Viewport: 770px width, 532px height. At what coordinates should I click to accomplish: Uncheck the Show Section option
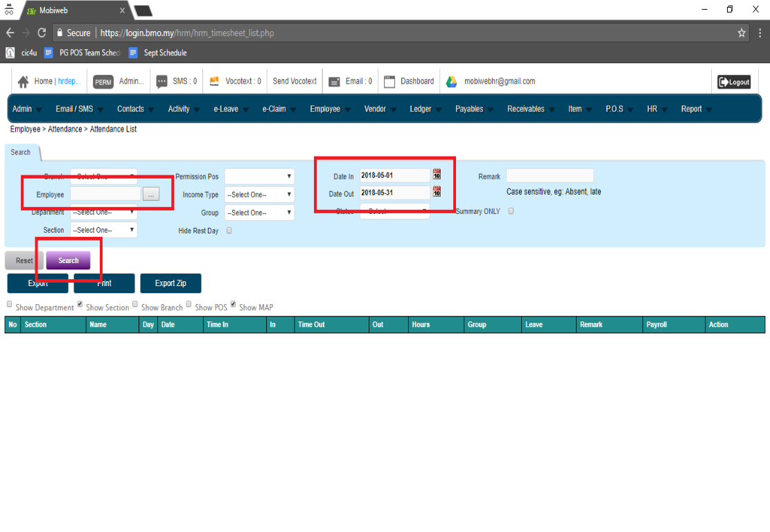point(80,304)
